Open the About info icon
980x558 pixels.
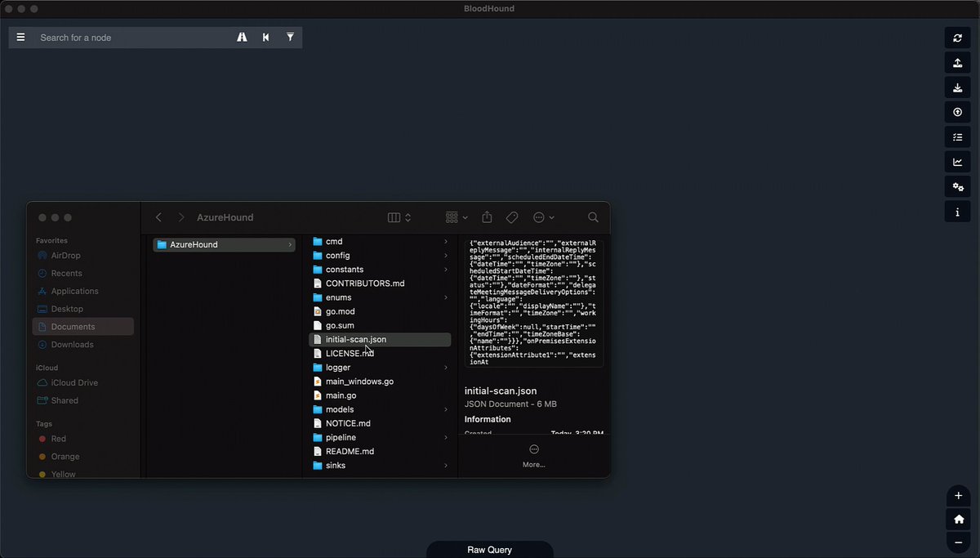click(958, 212)
